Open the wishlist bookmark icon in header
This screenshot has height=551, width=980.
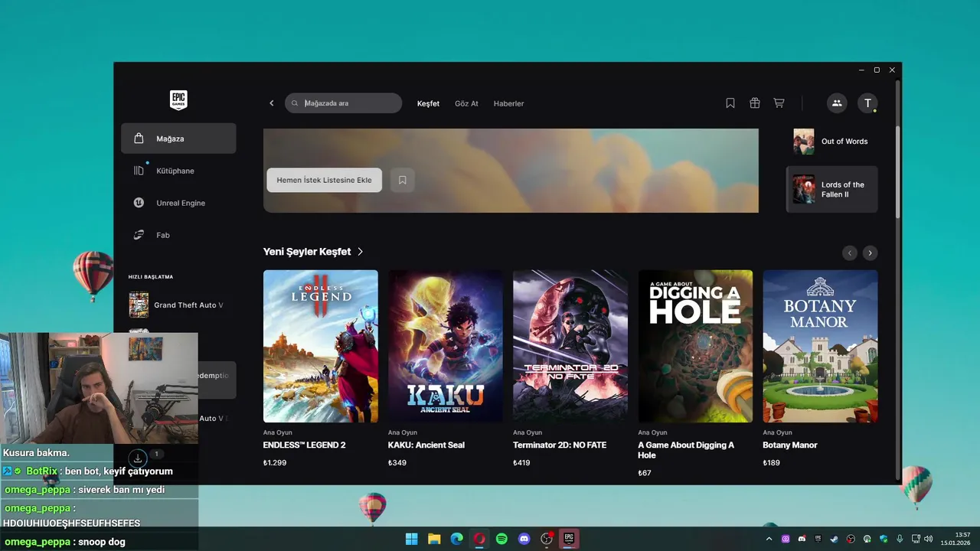coord(730,103)
